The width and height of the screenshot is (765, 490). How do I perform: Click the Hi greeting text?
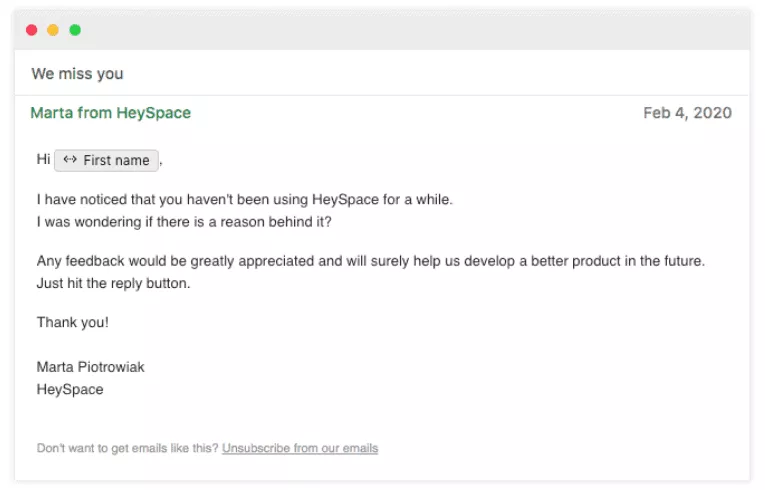pos(43,160)
